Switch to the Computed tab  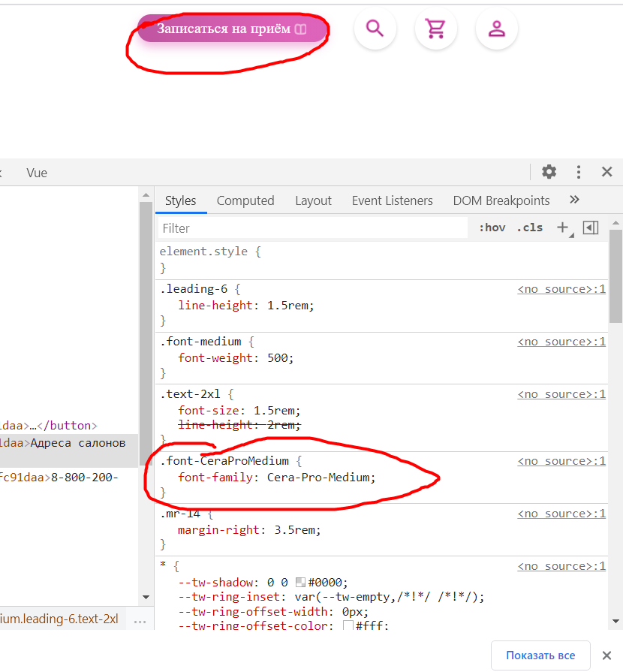point(245,200)
